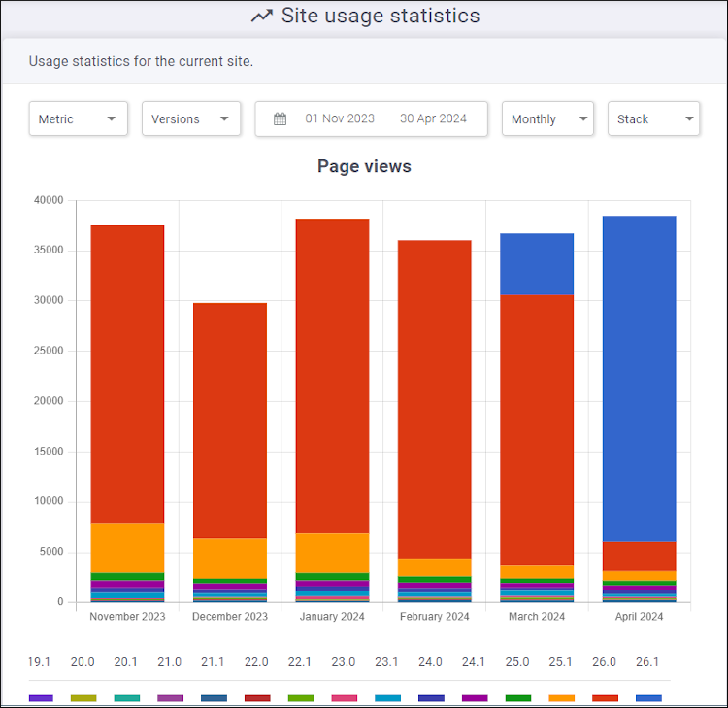Click the pink 23.0 legend swatch
Image resolution: width=728 pixels, height=708 pixels.
pos(344,697)
